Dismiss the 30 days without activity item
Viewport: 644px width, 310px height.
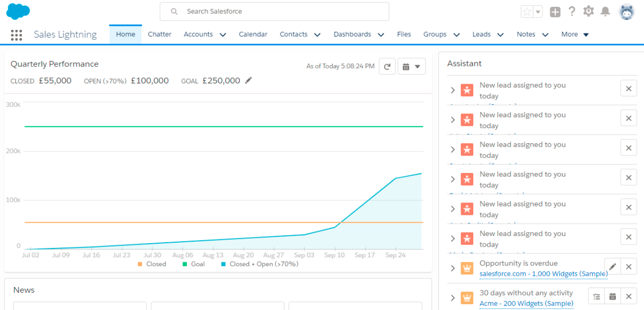point(629,296)
